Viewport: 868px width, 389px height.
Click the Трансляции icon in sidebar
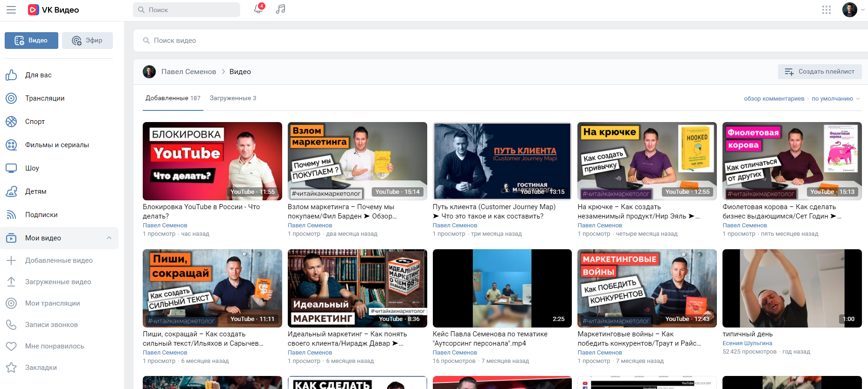tap(11, 98)
